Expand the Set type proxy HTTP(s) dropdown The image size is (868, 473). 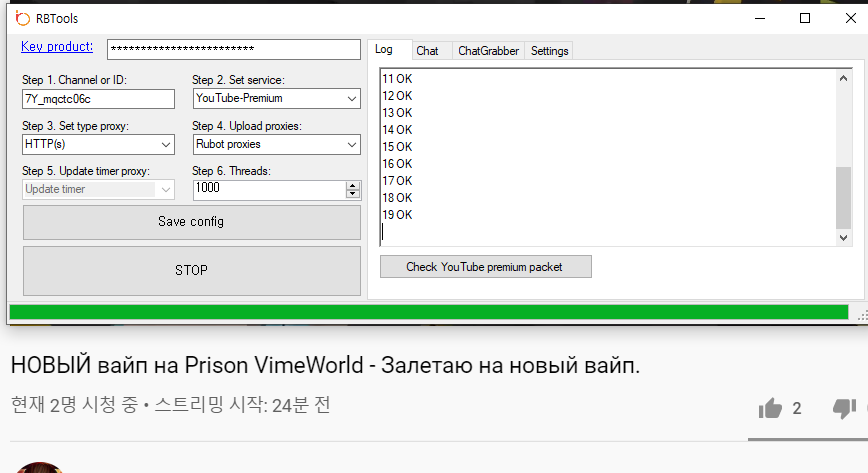click(x=99, y=145)
